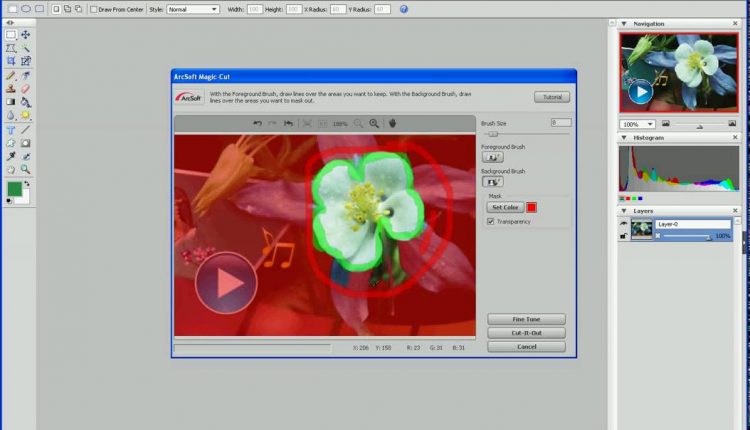Reset all strokes in Magic-Cut toolbar
Screen dimensions: 750x430
click(288, 123)
